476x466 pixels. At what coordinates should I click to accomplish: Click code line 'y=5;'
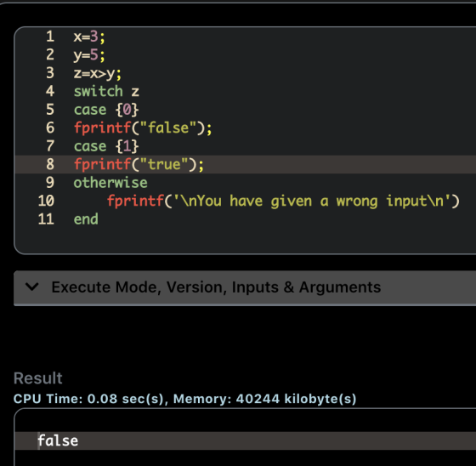pyautogui.click(x=89, y=55)
